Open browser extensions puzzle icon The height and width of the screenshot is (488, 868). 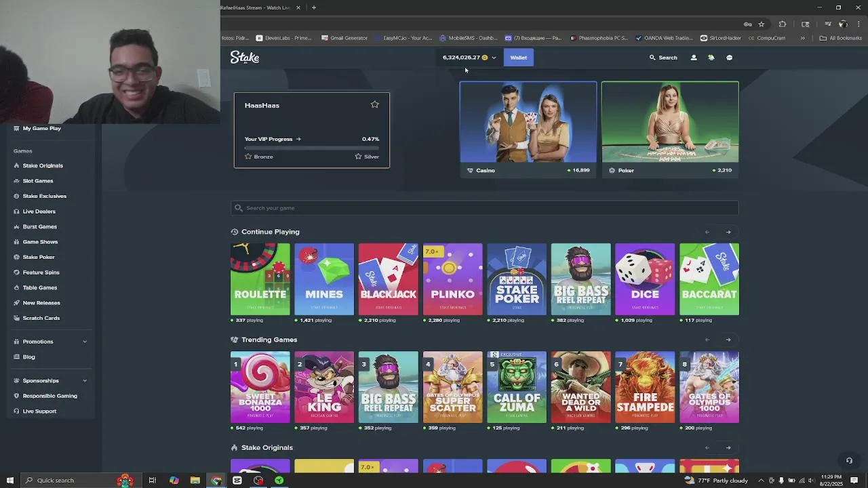tap(782, 24)
